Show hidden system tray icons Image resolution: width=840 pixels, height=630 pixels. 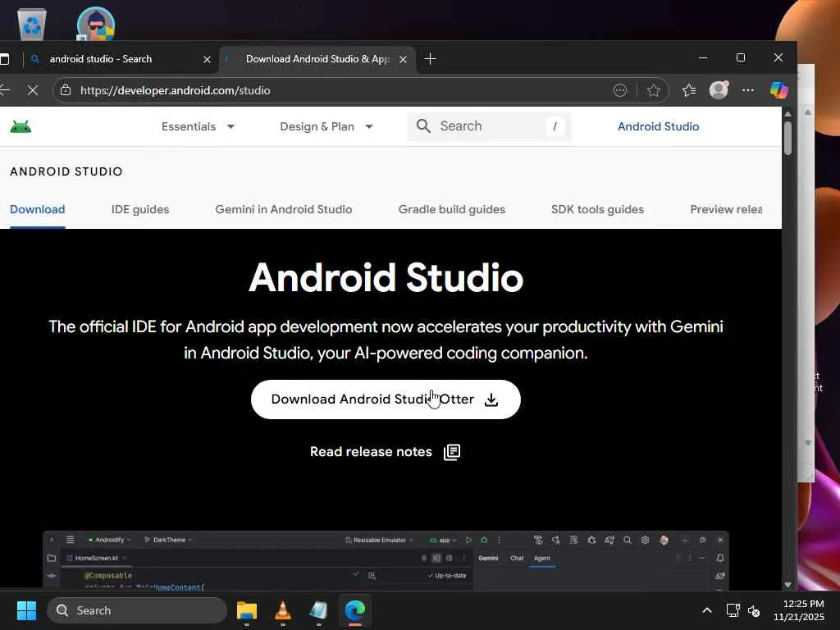point(707,610)
